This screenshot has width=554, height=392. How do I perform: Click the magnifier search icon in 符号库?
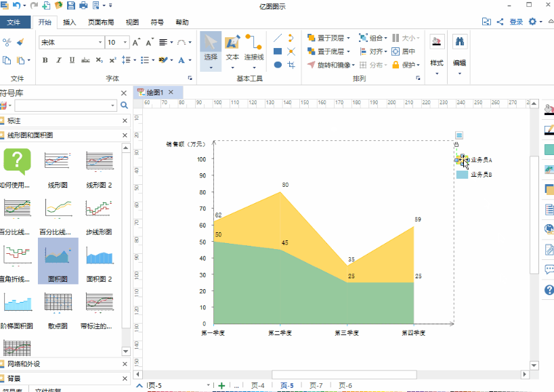[123, 106]
